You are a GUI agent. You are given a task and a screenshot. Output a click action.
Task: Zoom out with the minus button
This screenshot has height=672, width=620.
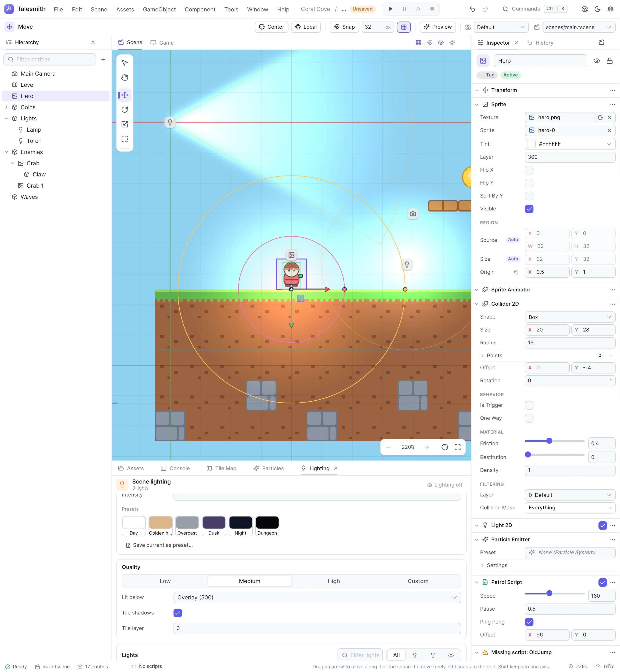[388, 447]
